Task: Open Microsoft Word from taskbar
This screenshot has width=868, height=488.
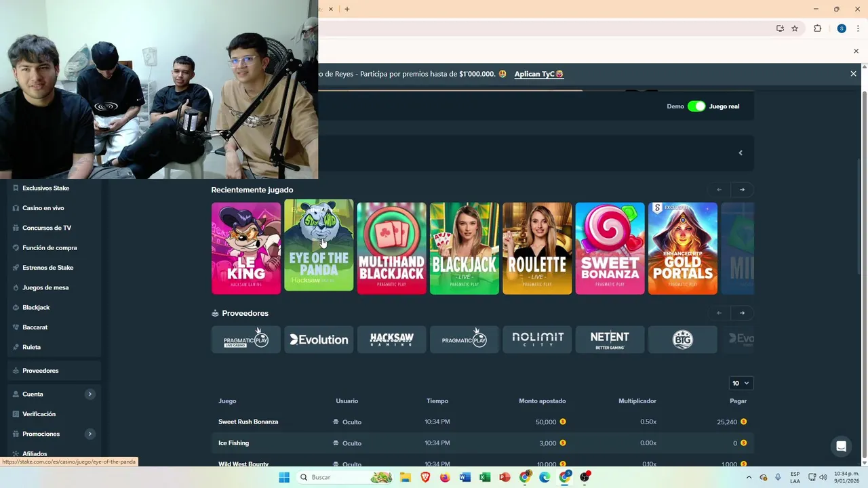Action: pyautogui.click(x=465, y=477)
